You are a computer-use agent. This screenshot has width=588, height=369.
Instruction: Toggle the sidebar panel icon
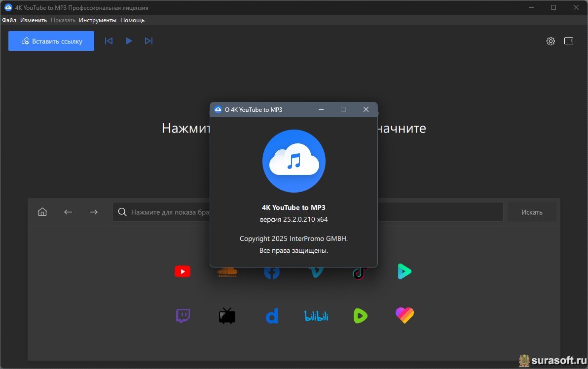pyautogui.click(x=568, y=41)
